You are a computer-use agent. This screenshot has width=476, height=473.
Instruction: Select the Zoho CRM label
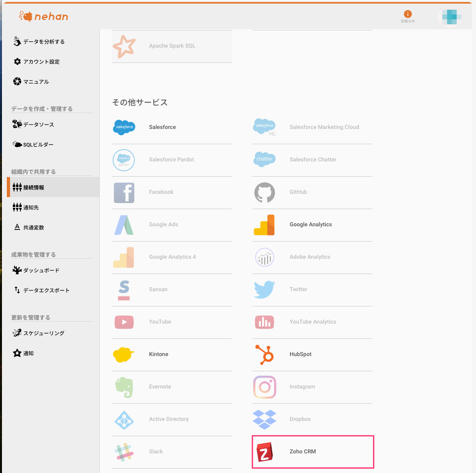pos(303,451)
